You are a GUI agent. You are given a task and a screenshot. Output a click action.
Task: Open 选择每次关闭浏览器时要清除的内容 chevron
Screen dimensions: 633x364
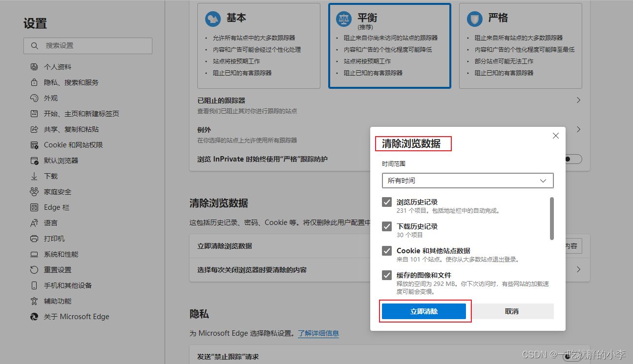[x=579, y=269]
